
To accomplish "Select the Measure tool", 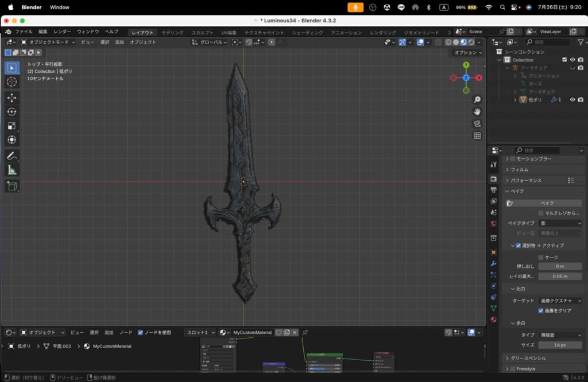I will pyautogui.click(x=12, y=170).
